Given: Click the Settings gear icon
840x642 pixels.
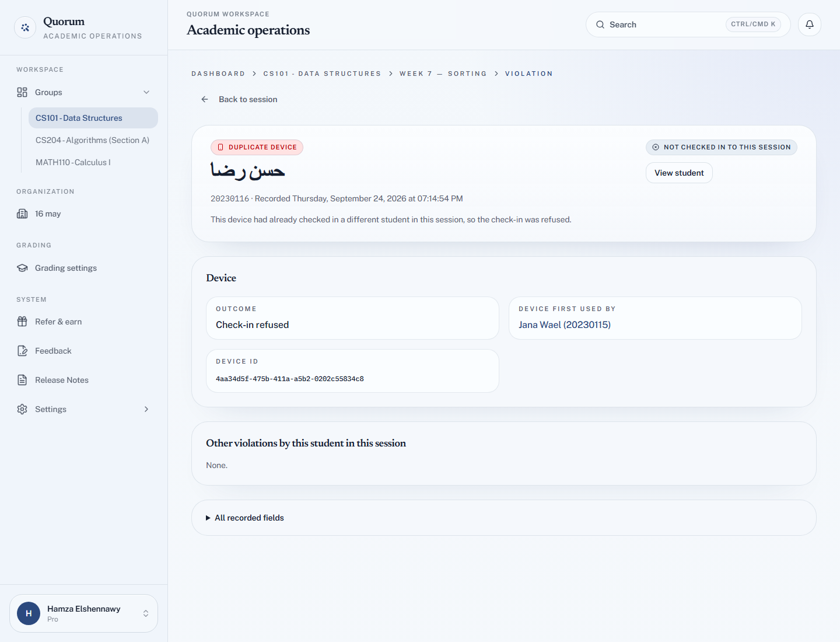Looking at the screenshot, I should pyautogui.click(x=22, y=409).
